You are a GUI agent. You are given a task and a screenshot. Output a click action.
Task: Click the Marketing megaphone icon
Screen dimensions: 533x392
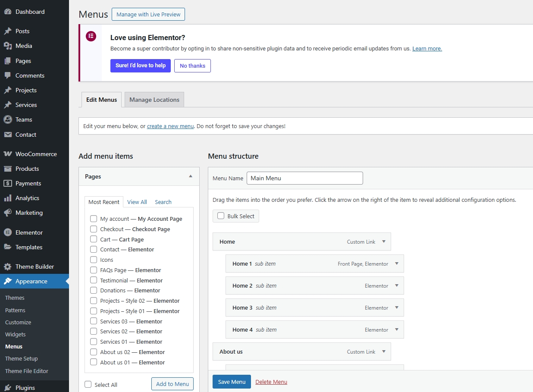[x=8, y=213]
